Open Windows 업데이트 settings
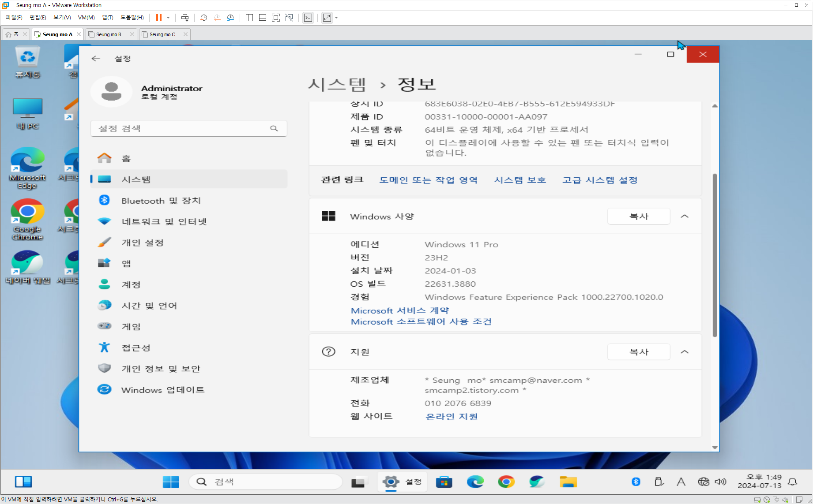This screenshot has height=504, width=813. coord(189,390)
